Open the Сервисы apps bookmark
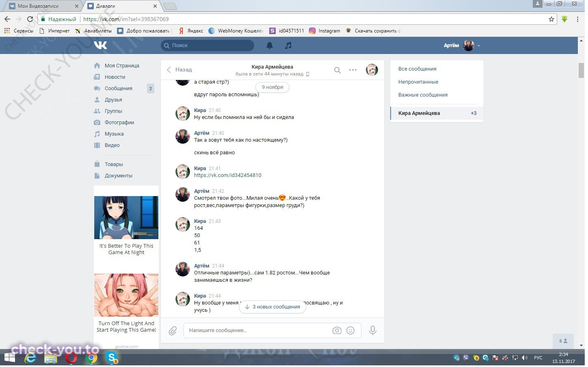The width and height of the screenshot is (588, 367). coord(19,31)
